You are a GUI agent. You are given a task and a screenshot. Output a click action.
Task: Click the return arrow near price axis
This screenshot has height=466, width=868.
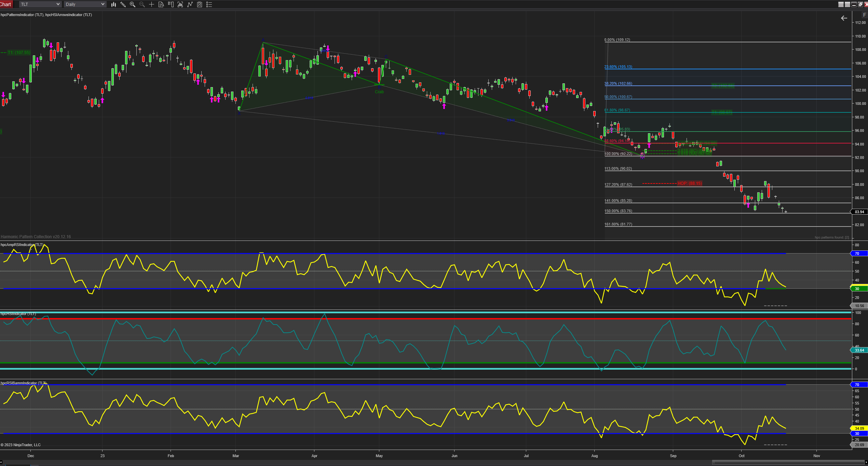[x=844, y=18]
